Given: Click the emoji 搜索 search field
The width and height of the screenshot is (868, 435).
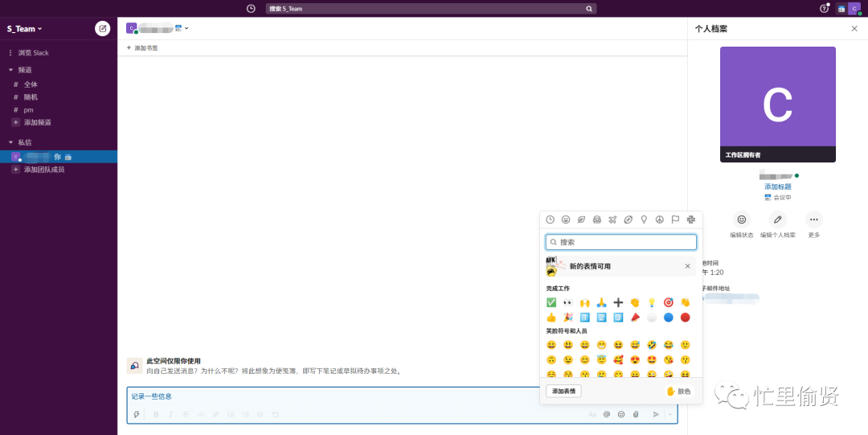Looking at the screenshot, I should (621, 242).
